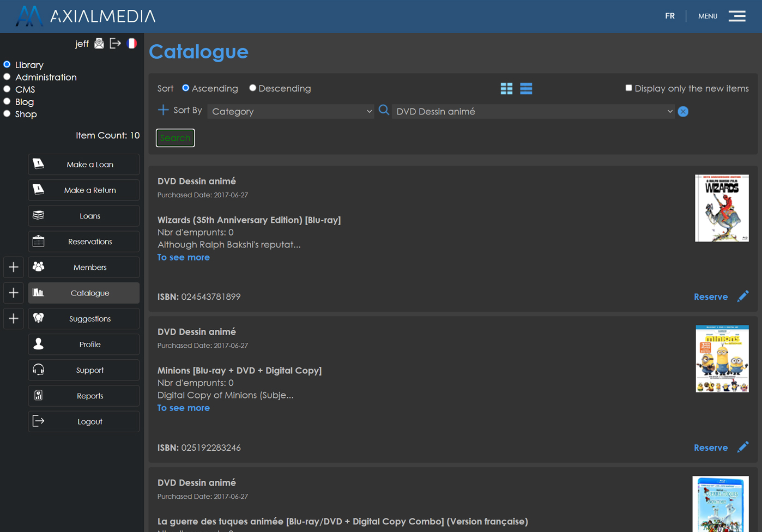Click the pencil edit icon for Wizards

click(743, 297)
